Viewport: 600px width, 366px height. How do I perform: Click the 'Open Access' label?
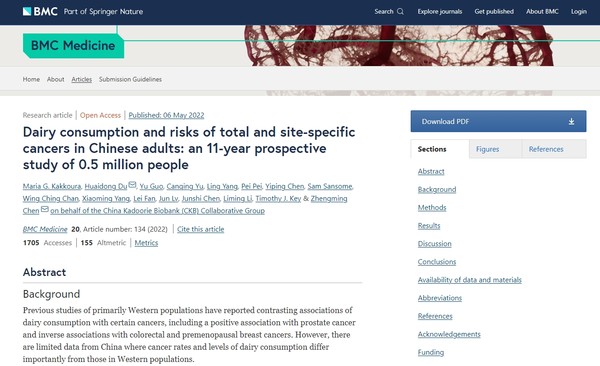coord(100,115)
